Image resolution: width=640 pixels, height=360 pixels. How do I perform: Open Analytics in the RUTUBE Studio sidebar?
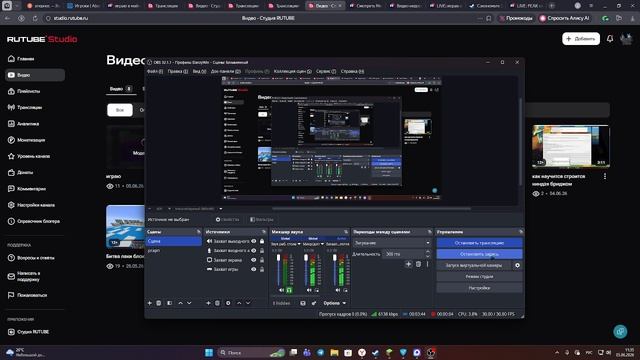tap(29, 124)
